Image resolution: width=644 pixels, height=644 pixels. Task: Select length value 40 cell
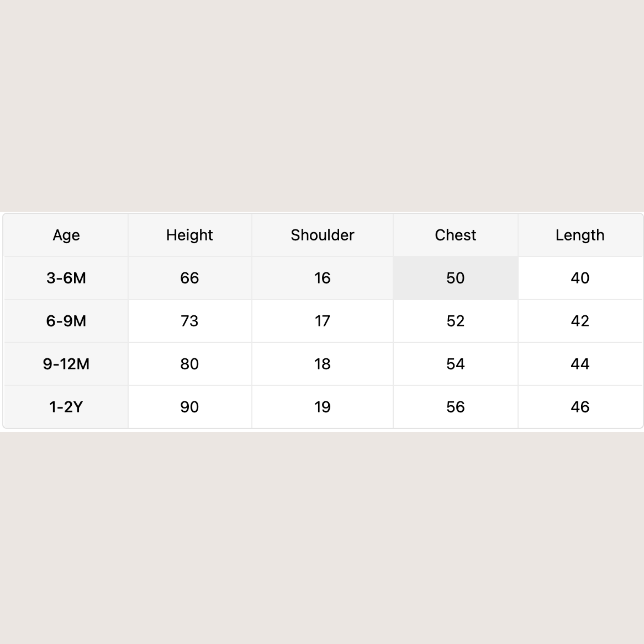coord(580,278)
